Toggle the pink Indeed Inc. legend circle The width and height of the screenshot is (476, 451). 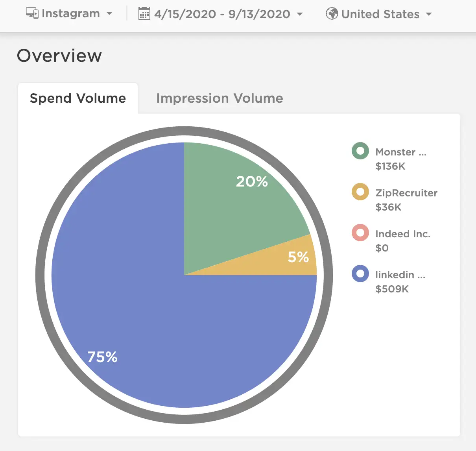[x=360, y=233]
